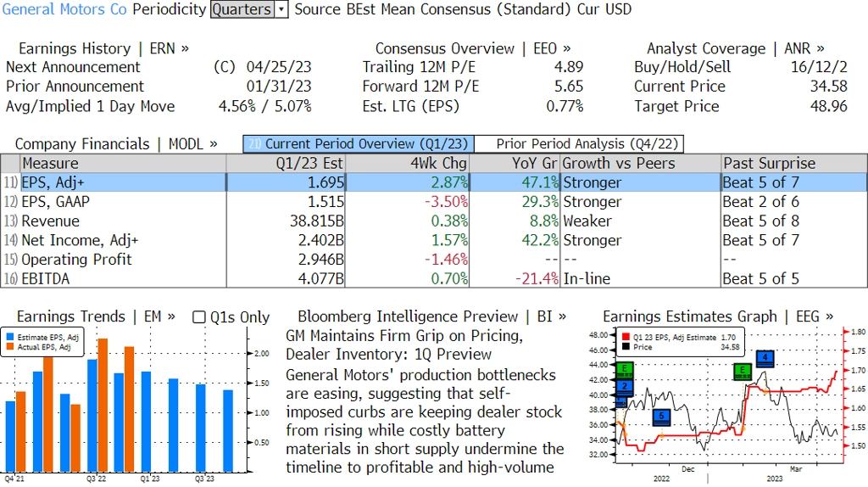Viewport: 868px width, 487px height.
Task: Click the blue Estimate EPS legend swatch
Action: (10, 337)
